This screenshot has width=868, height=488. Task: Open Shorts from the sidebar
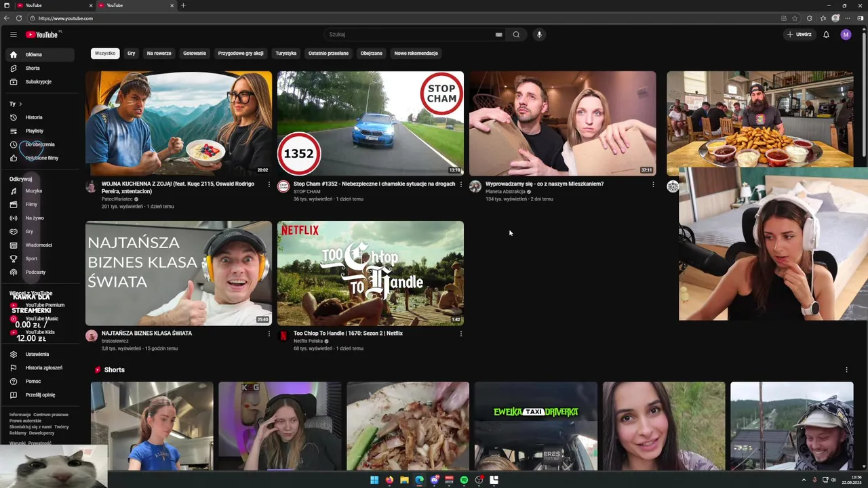pos(41,68)
